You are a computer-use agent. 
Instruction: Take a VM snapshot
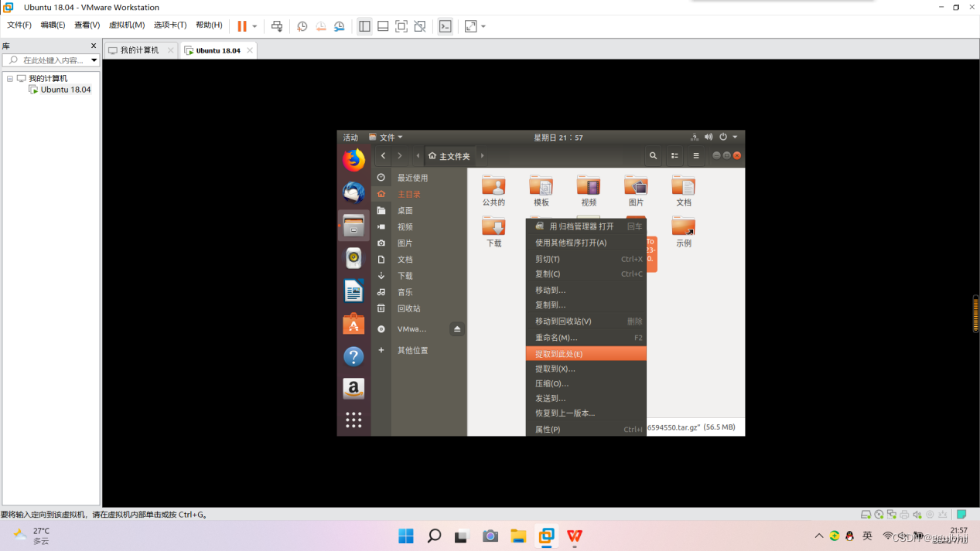(302, 26)
